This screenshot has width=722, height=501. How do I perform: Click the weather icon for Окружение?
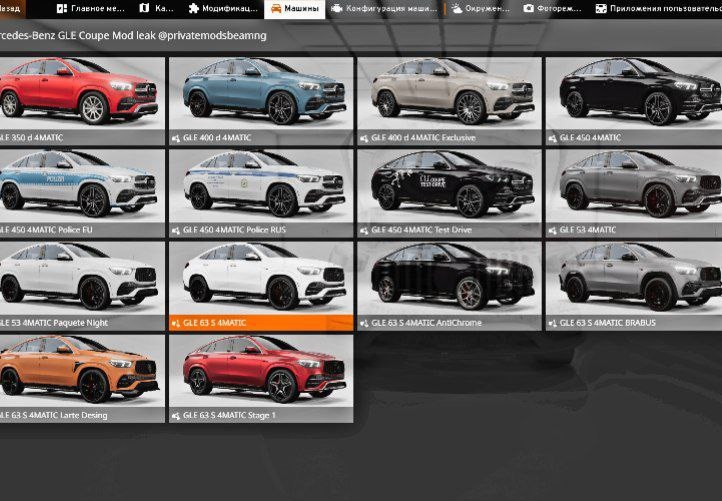[x=457, y=9]
